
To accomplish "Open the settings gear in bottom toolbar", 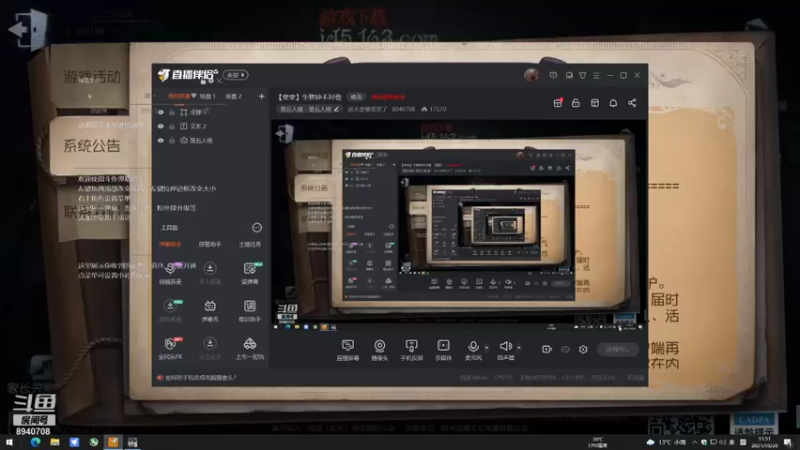I will [x=583, y=349].
